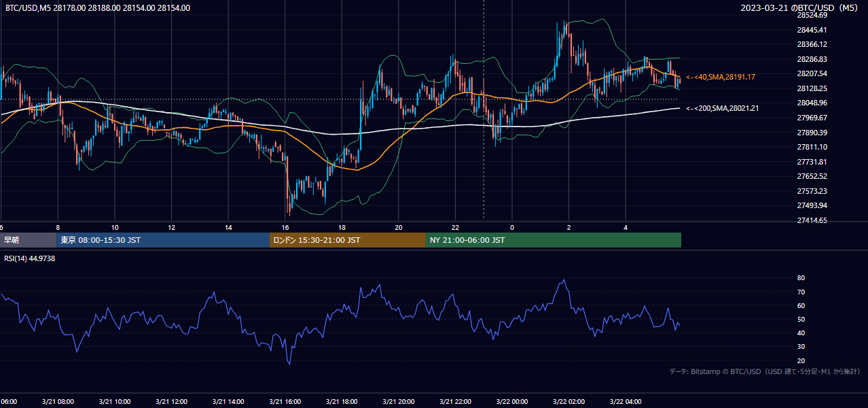The height and width of the screenshot is (408, 868).
Task: Click the RSI 30 level label
Action: (x=801, y=347)
